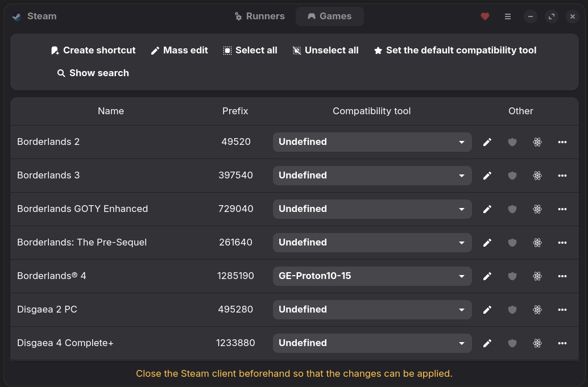Click the atom icon for Borderlands GOTY Enhanced
The height and width of the screenshot is (387, 588).
pos(537,209)
